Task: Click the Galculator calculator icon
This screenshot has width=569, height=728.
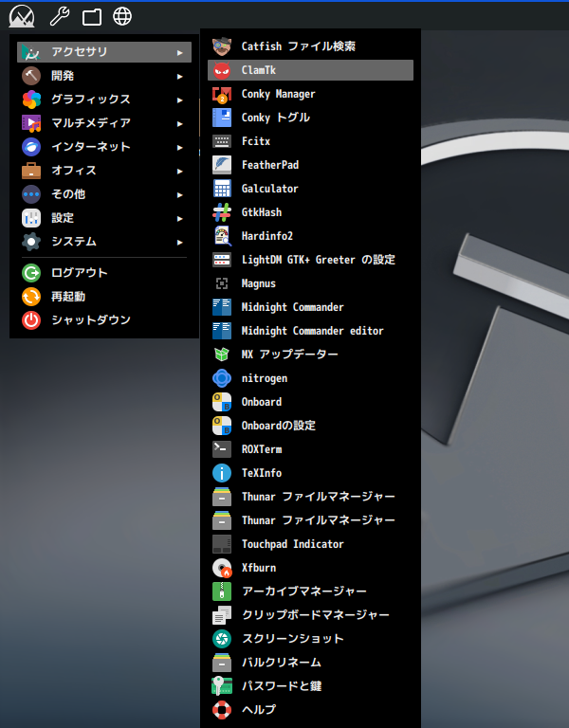Action: pyautogui.click(x=222, y=189)
